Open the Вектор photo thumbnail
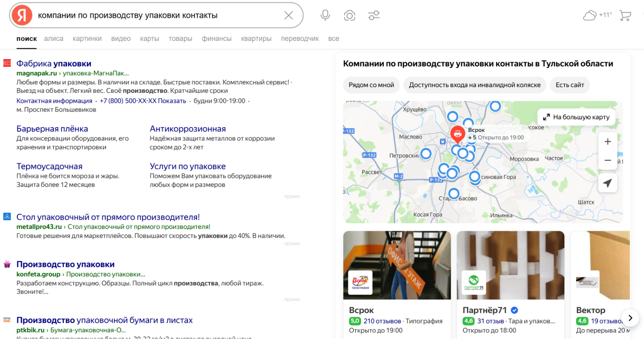This screenshot has width=644, height=339. point(600,265)
